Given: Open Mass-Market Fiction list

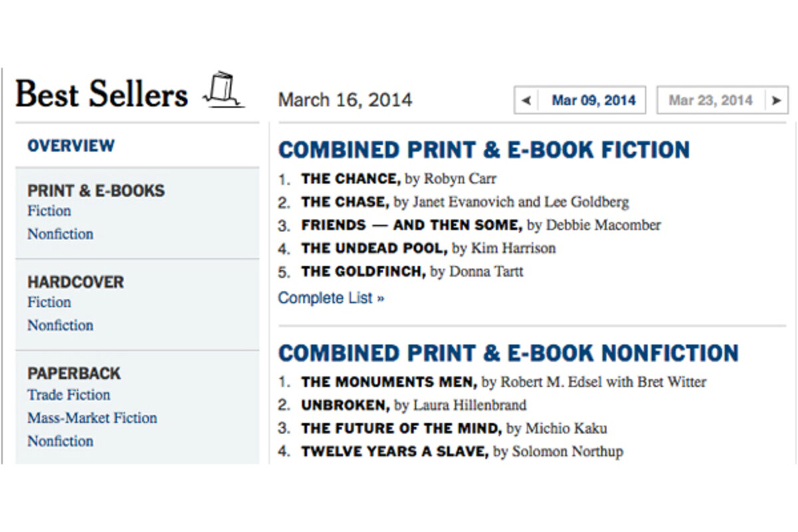Looking at the screenshot, I should (92, 418).
